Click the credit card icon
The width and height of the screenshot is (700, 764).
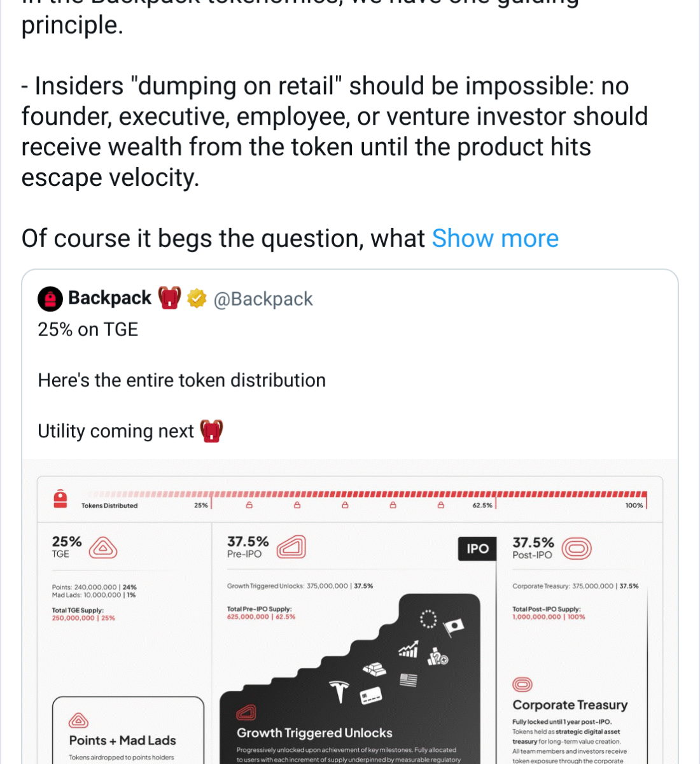(x=370, y=695)
